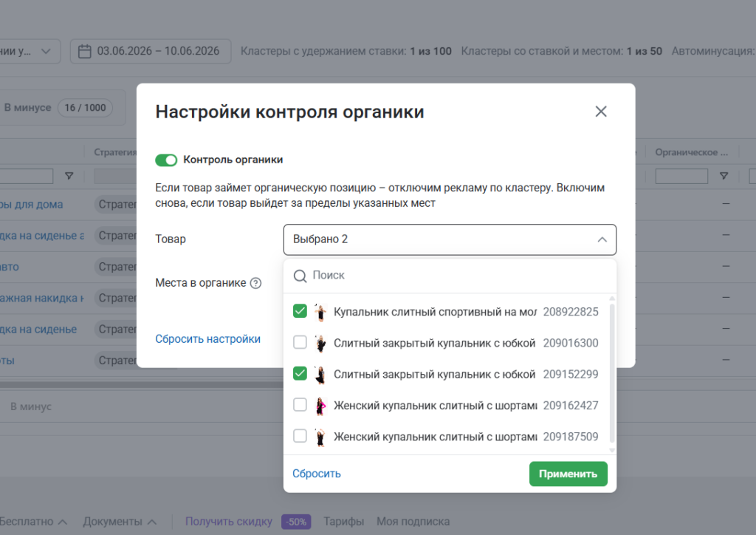Click the Органическое column filter input

(x=681, y=176)
